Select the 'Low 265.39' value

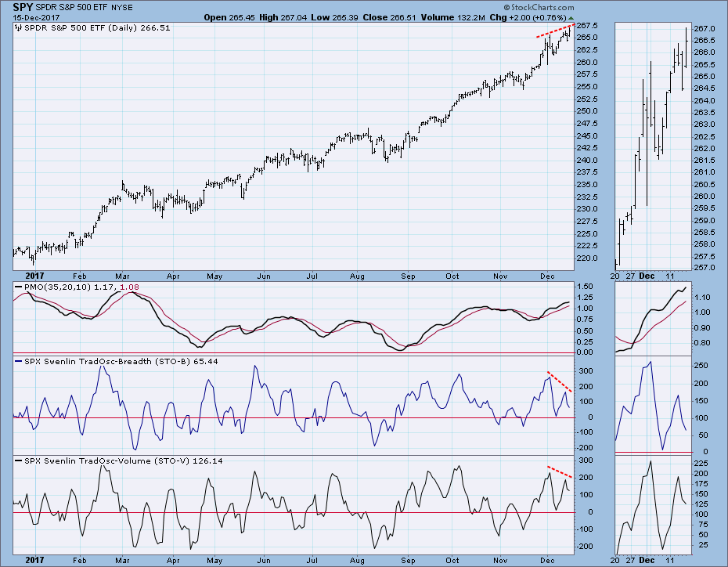click(334, 18)
